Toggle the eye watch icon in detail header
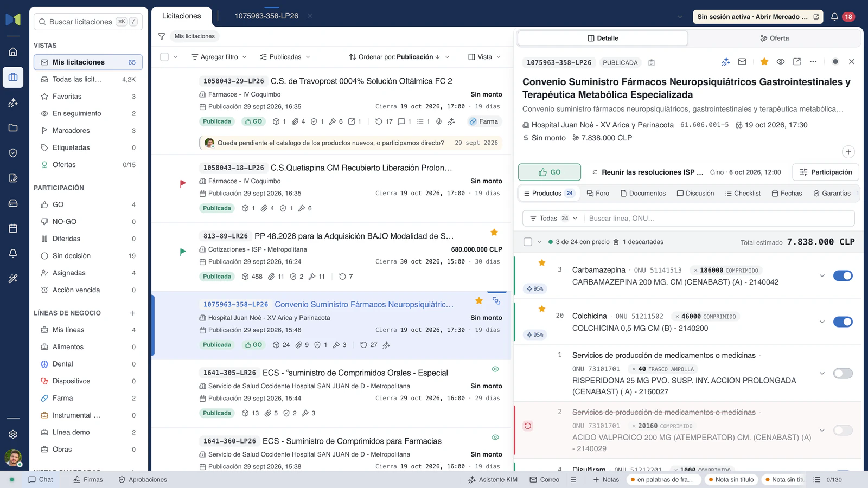The image size is (868, 488). (x=781, y=62)
